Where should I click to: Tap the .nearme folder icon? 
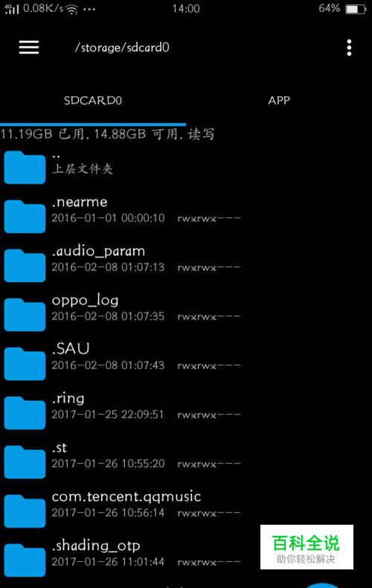click(25, 217)
